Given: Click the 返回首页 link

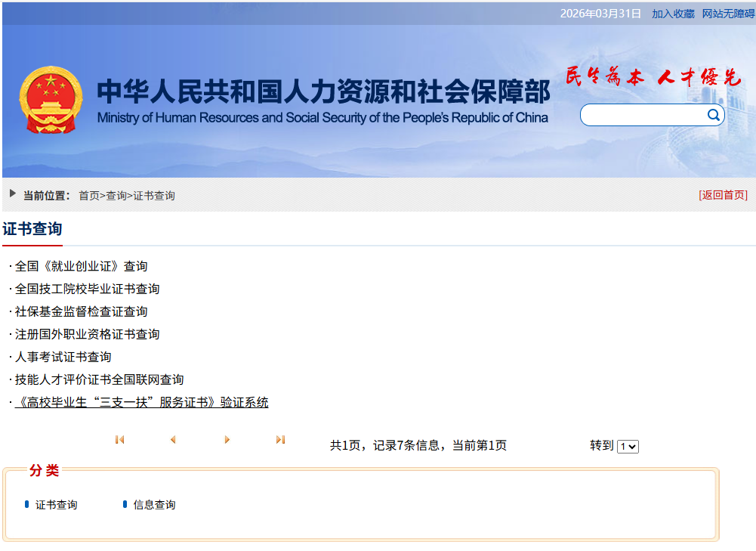Looking at the screenshot, I should coord(723,195).
